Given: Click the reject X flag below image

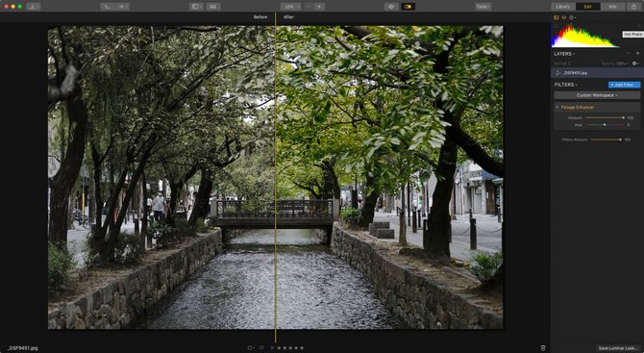Looking at the screenshot, I should (x=272, y=348).
